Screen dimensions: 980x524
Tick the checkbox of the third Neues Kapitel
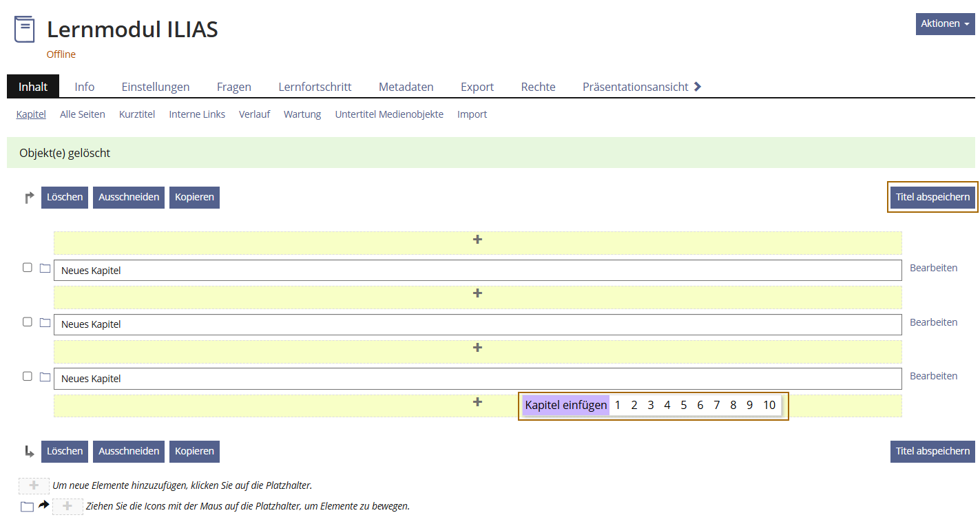[28, 376]
